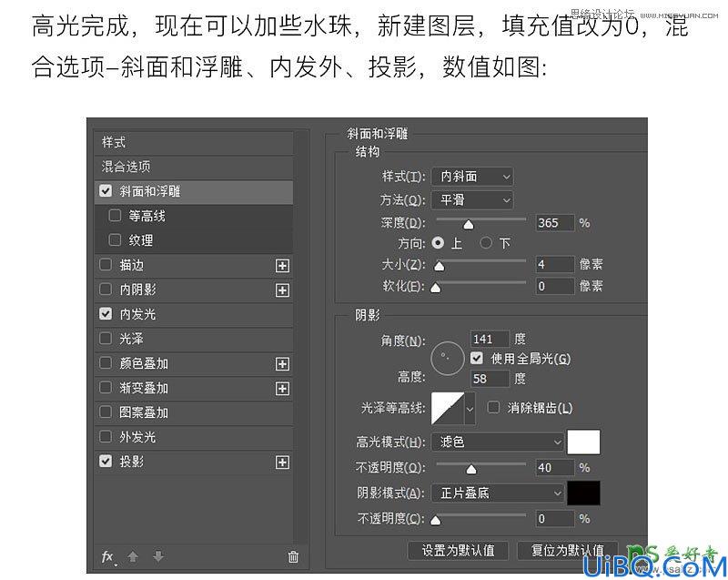The width and height of the screenshot is (728, 580).
Task: Expand the 光泽等高线 contour picker arrow
Action: tap(470, 409)
